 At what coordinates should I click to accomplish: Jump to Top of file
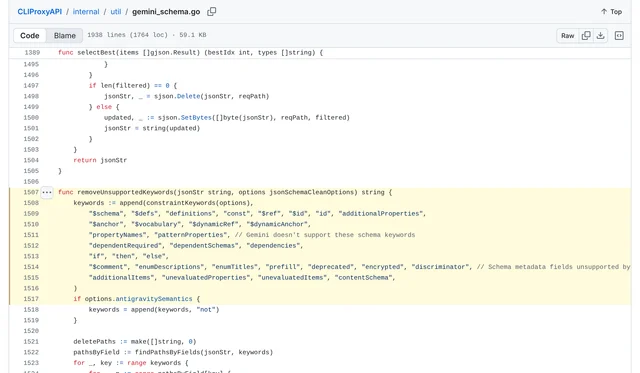[x=611, y=12]
